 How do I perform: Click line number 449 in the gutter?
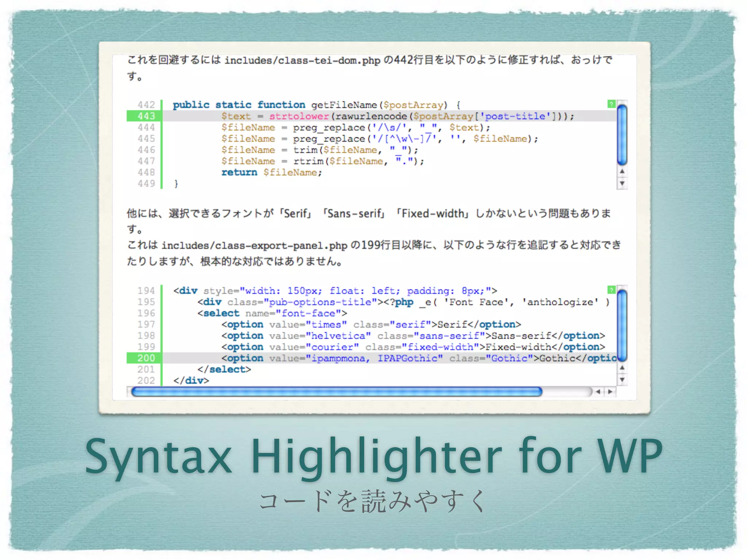click(146, 184)
